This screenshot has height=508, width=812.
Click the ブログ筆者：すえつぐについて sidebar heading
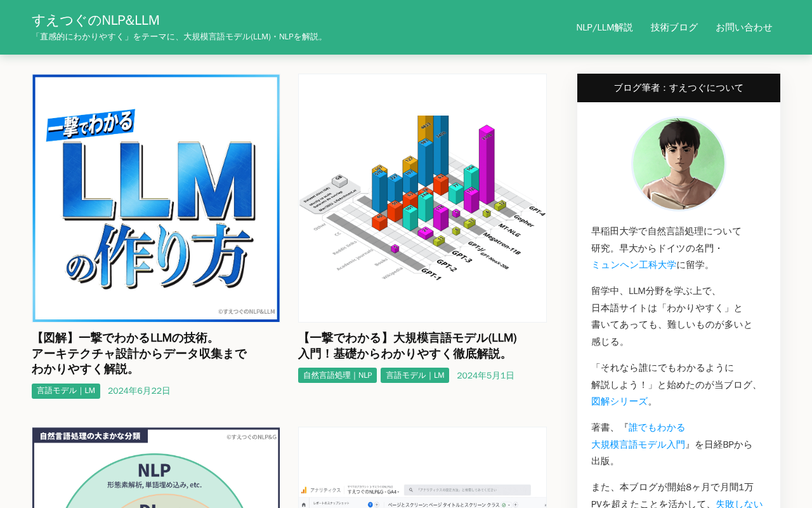click(x=679, y=88)
